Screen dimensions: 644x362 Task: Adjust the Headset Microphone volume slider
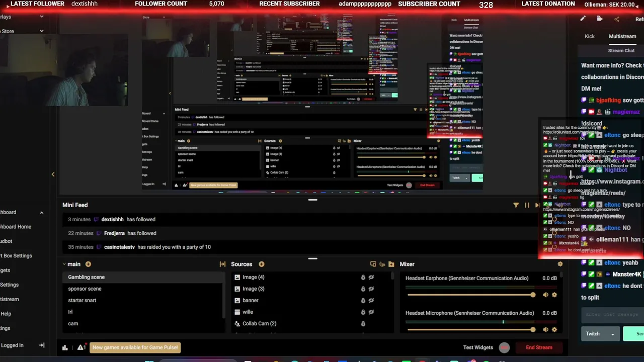tap(471, 329)
